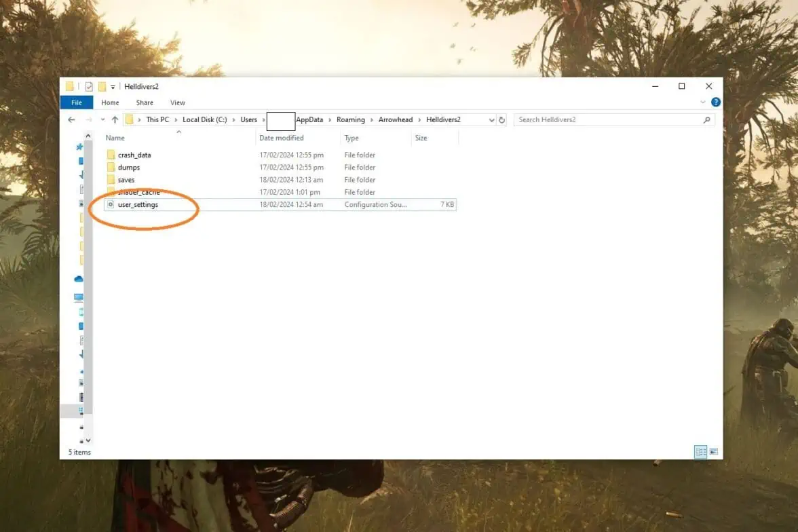The image size is (798, 532).
Task: Select the crash_data folder name
Action: click(x=134, y=155)
